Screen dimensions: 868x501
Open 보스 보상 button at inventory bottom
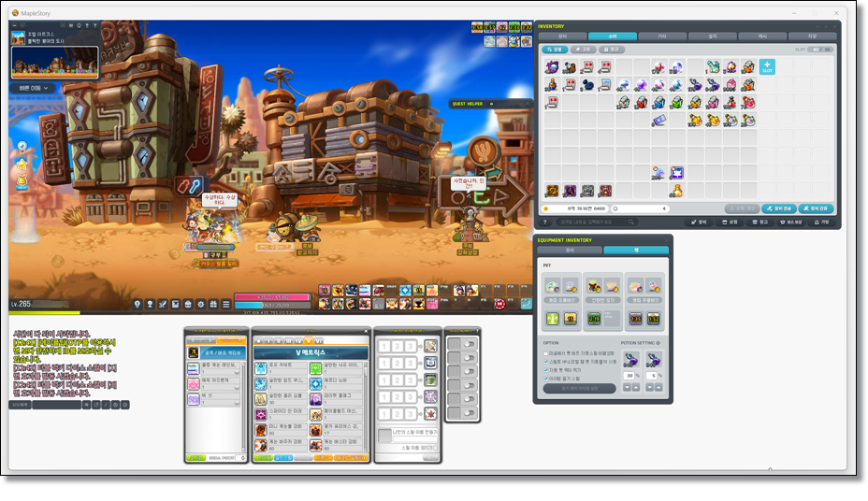790,222
